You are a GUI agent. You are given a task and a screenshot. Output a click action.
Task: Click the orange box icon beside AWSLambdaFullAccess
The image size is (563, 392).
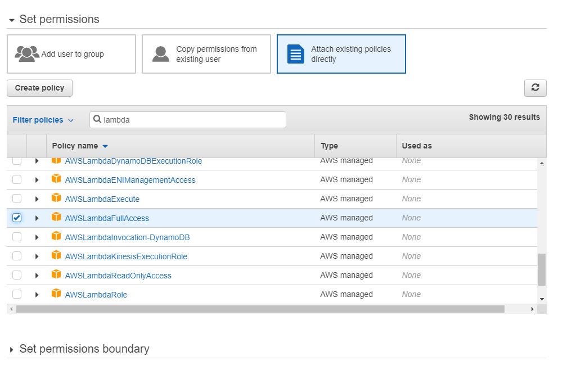(x=56, y=217)
